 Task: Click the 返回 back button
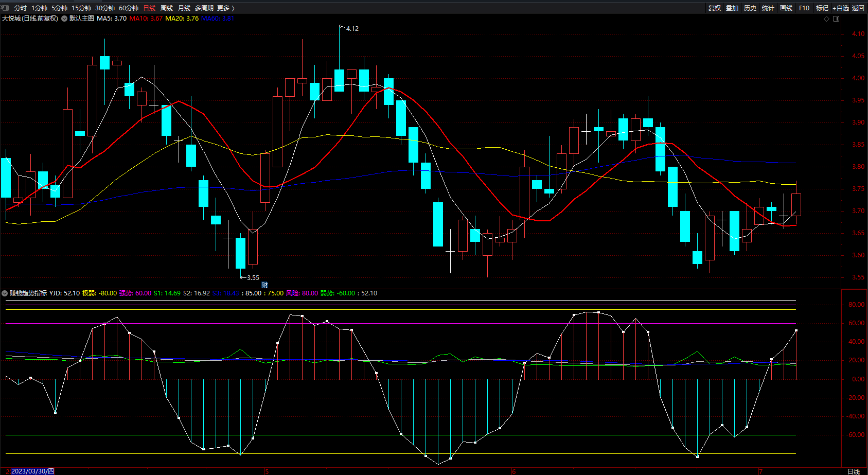(x=858, y=8)
